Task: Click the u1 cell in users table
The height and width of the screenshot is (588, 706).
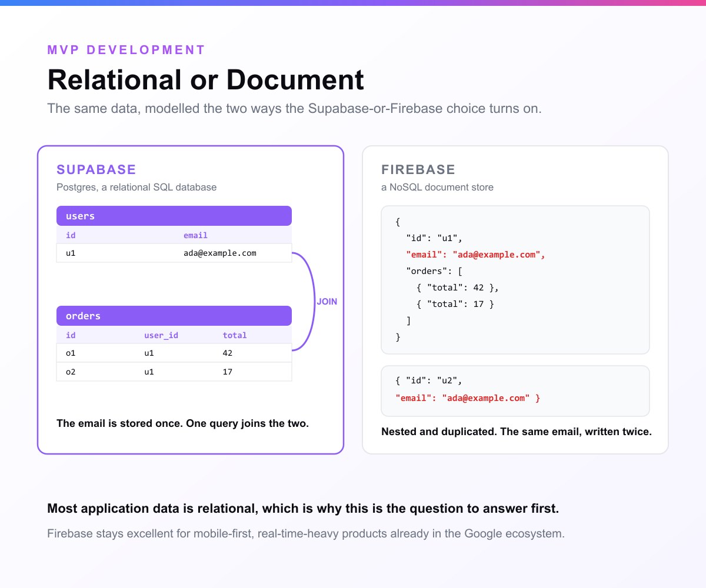Action: click(x=71, y=253)
